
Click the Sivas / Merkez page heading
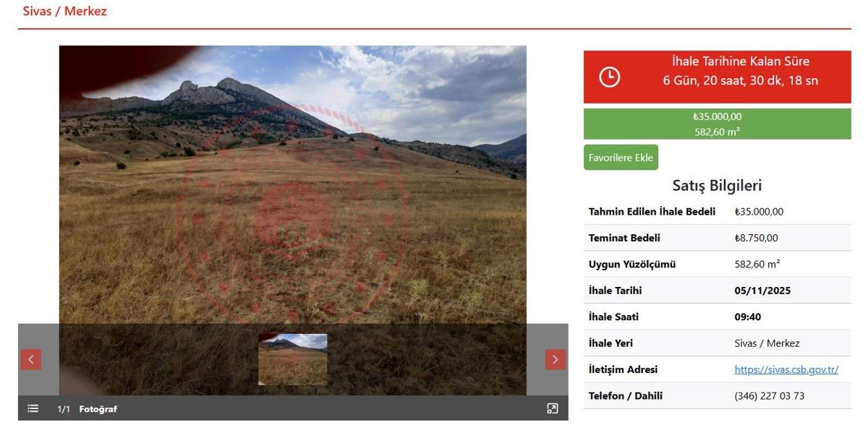point(65,12)
